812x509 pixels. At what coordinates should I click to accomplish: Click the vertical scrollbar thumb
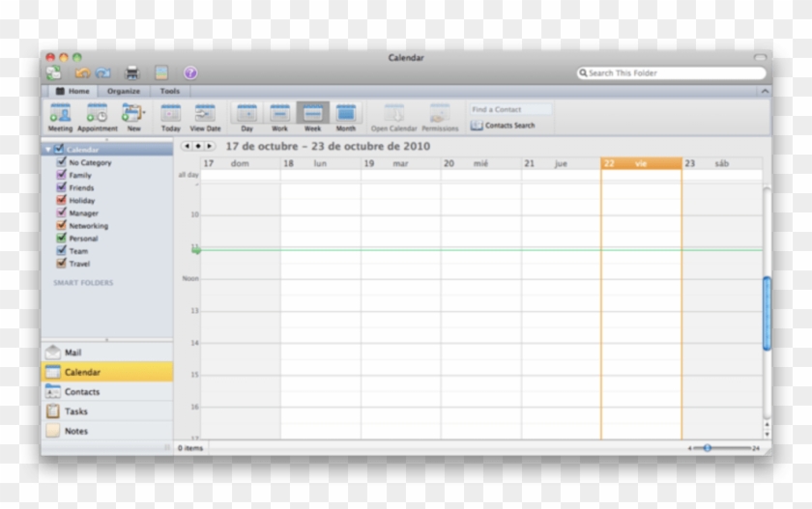[767, 314]
